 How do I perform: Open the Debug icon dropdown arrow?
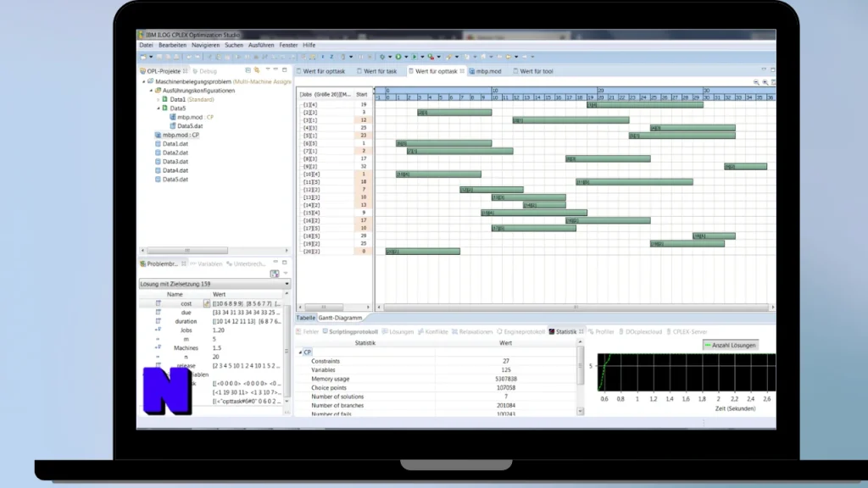tap(390, 57)
